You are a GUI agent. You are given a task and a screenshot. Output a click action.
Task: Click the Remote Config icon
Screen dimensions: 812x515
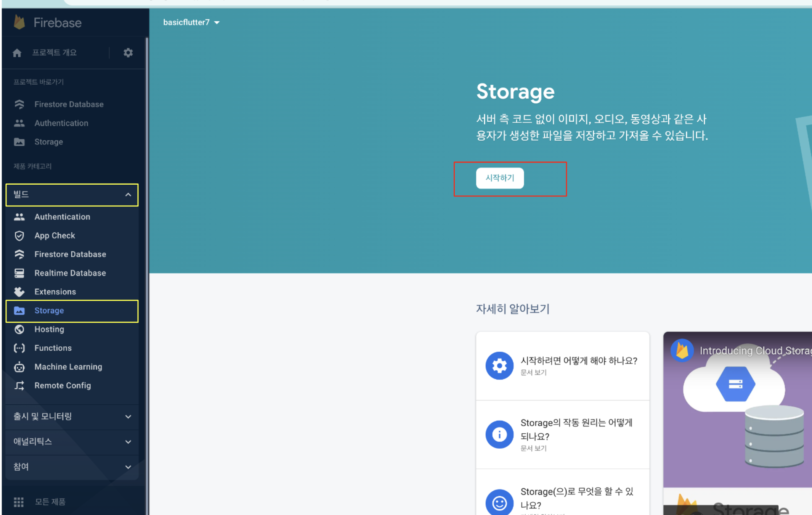coord(19,386)
